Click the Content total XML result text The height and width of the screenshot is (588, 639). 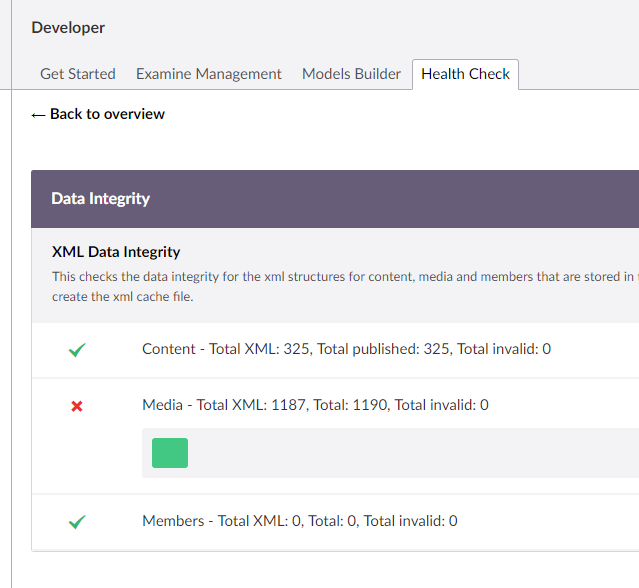[346, 349]
